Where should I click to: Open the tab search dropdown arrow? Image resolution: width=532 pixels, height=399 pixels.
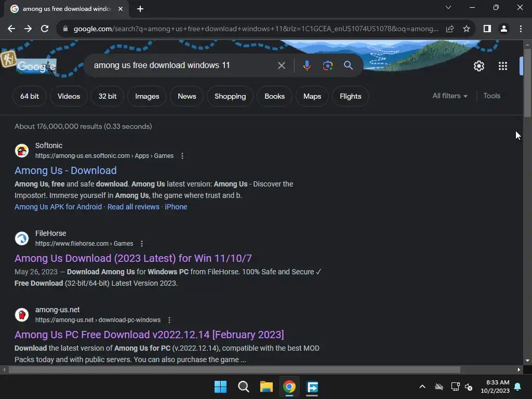448,7
